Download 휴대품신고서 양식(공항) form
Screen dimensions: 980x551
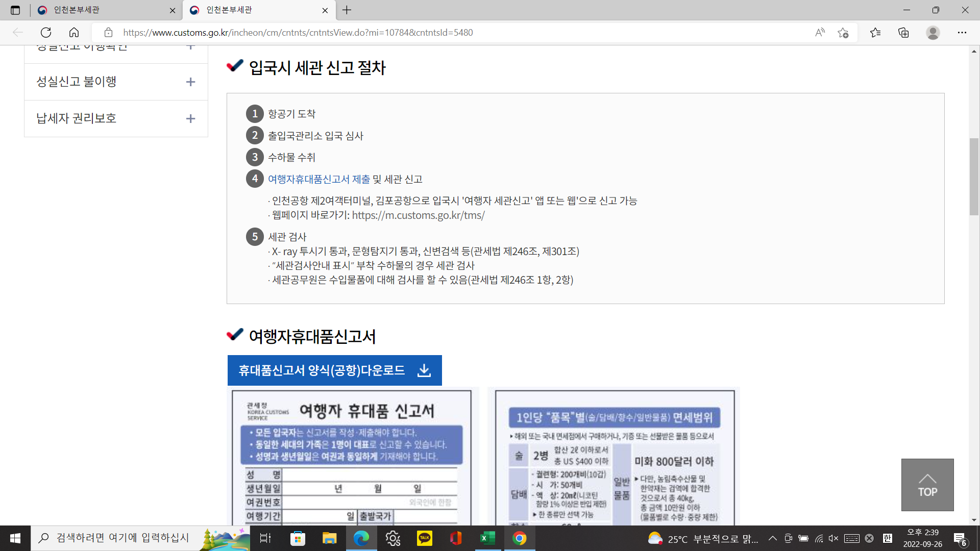pyautogui.click(x=334, y=370)
